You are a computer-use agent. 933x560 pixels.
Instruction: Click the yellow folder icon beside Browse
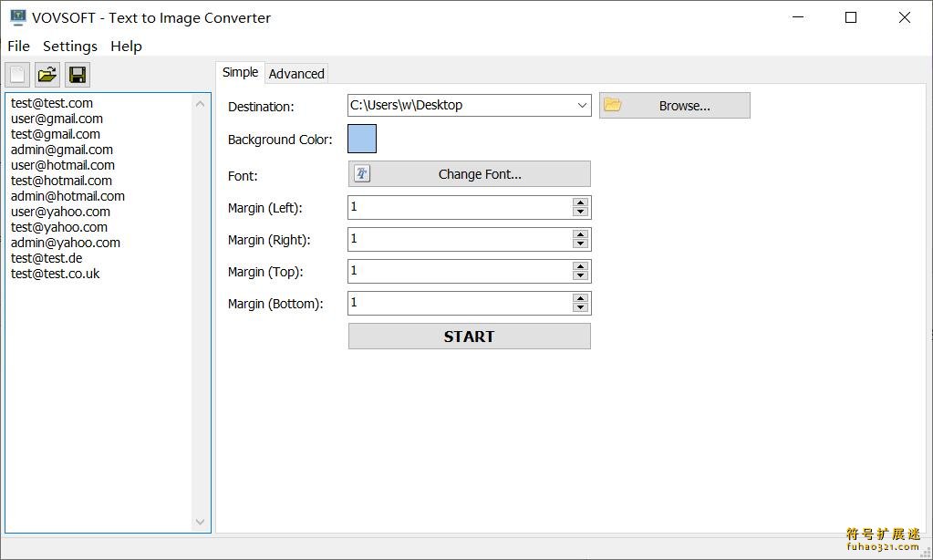(x=612, y=105)
